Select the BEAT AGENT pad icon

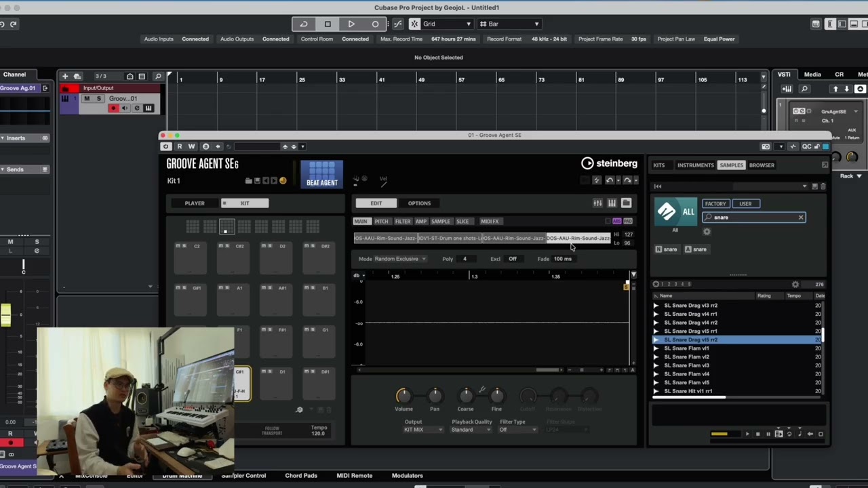click(321, 174)
